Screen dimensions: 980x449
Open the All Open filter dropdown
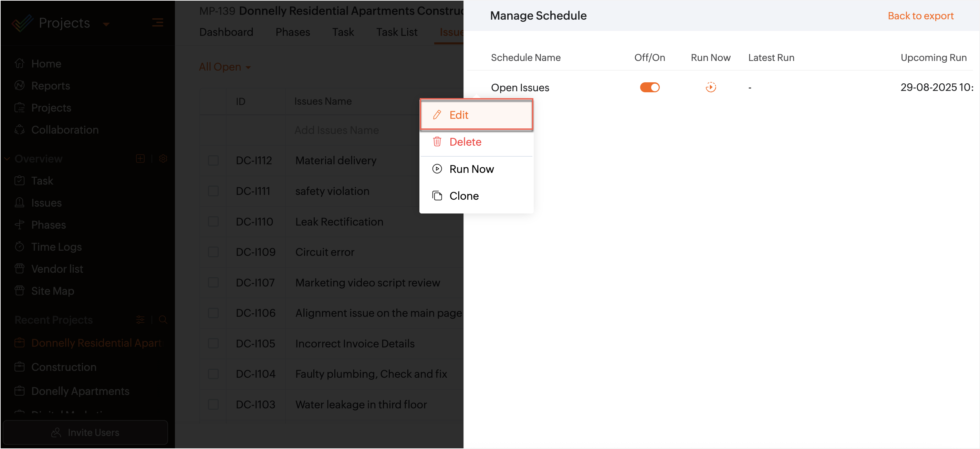click(x=225, y=67)
